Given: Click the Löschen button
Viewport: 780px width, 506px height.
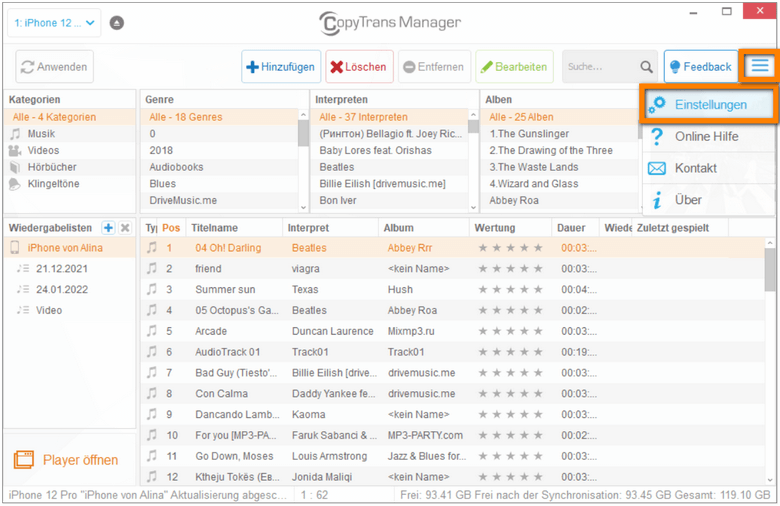Looking at the screenshot, I should point(359,67).
